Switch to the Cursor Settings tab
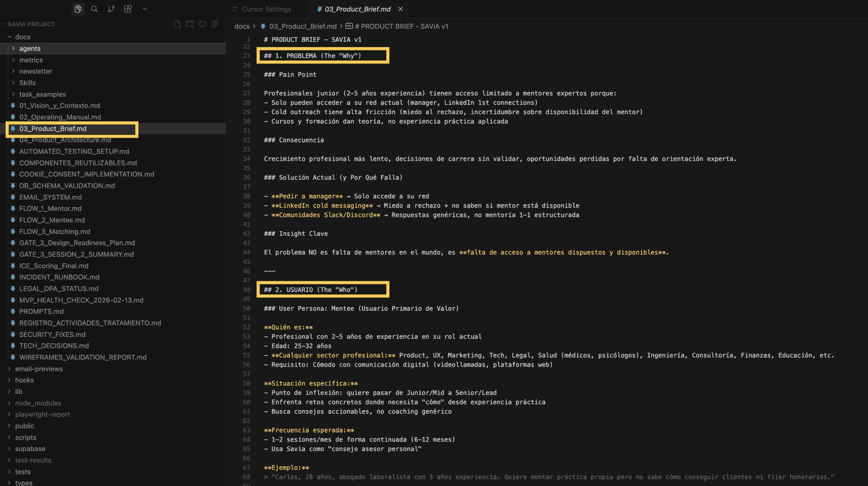 click(x=266, y=9)
